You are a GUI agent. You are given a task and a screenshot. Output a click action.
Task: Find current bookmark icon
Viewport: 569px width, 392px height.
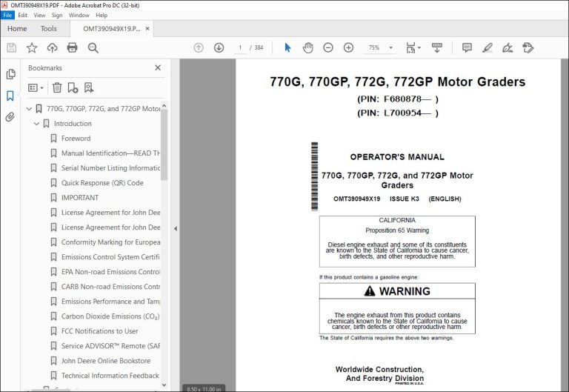[x=89, y=87]
